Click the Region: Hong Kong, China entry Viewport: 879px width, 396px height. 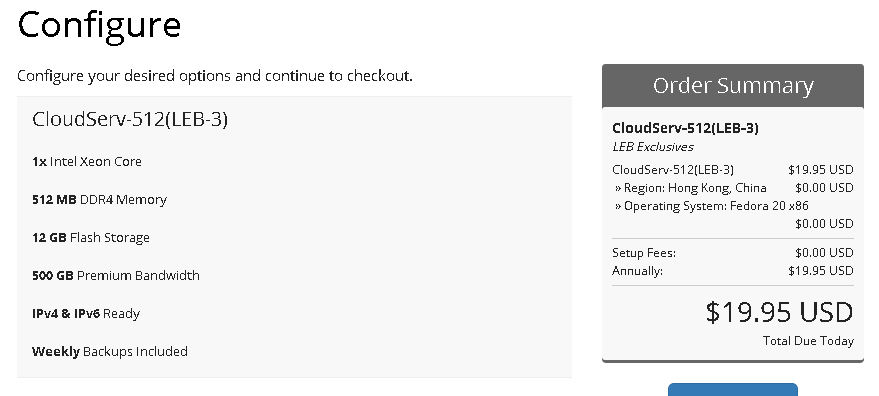point(691,188)
